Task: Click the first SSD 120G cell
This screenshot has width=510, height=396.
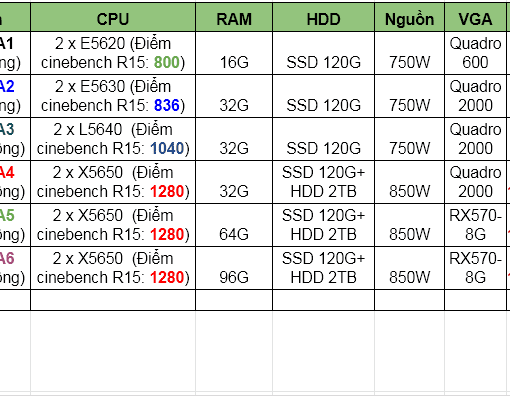Action: (x=323, y=53)
